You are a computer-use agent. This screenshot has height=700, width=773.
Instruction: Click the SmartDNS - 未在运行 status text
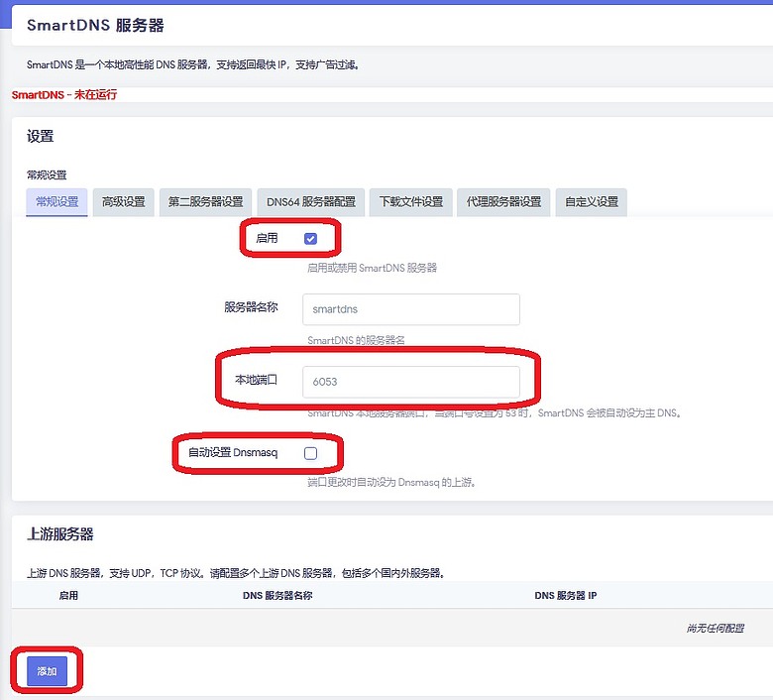(64, 95)
